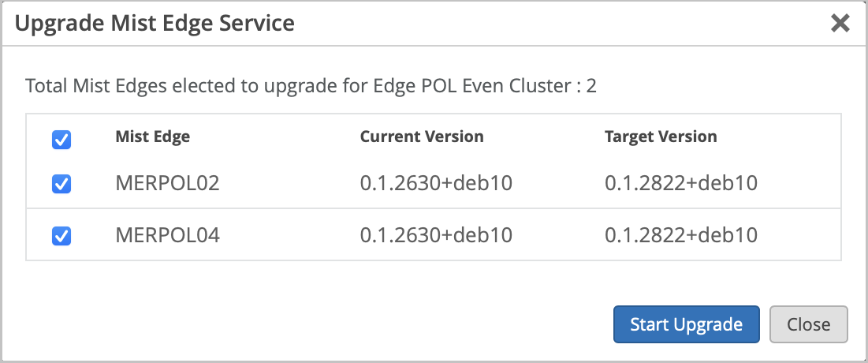Click the Target Version column header
This screenshot has height=363, width=868.
pos(661,137)
